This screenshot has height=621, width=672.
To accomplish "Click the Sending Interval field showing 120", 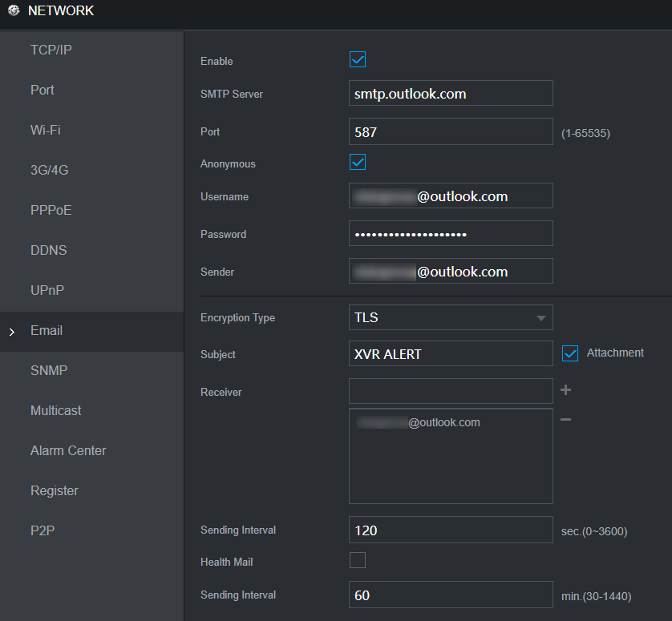I will click(451, 530).
